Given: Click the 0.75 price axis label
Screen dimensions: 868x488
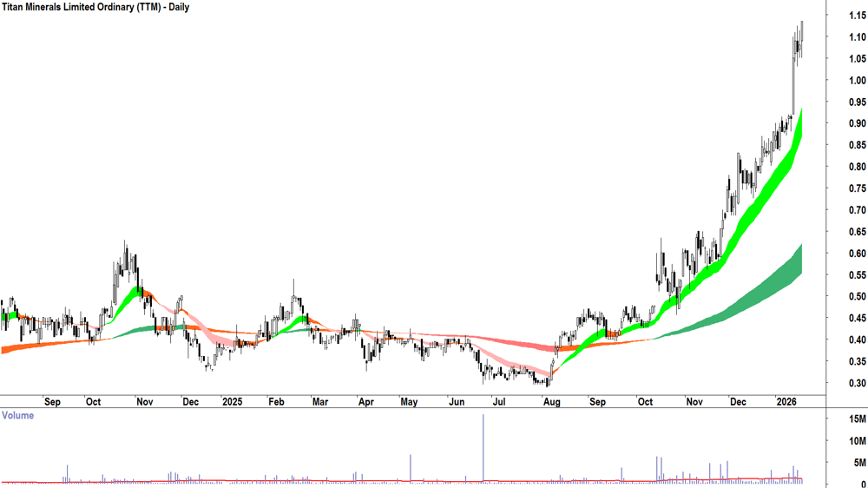Looking at the screenshot, I should coord(857,188).
